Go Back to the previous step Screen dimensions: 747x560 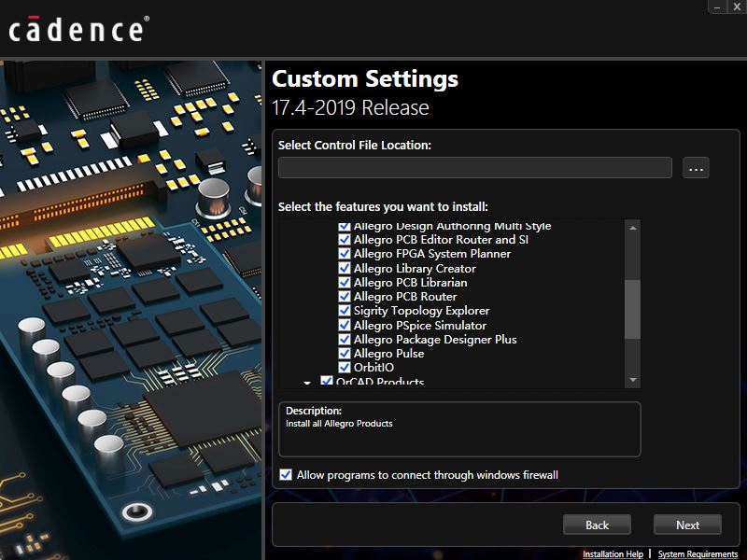(597, 525)
